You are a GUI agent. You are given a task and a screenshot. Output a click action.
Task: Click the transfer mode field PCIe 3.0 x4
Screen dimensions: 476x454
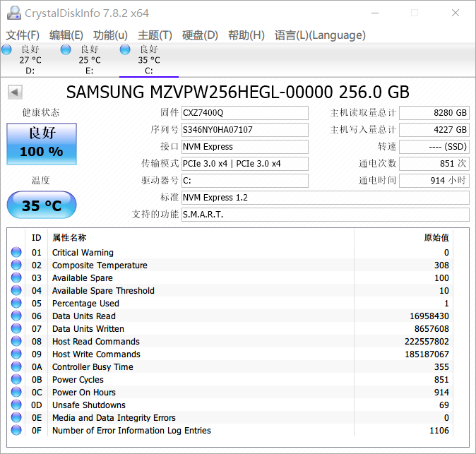[245, 164]
